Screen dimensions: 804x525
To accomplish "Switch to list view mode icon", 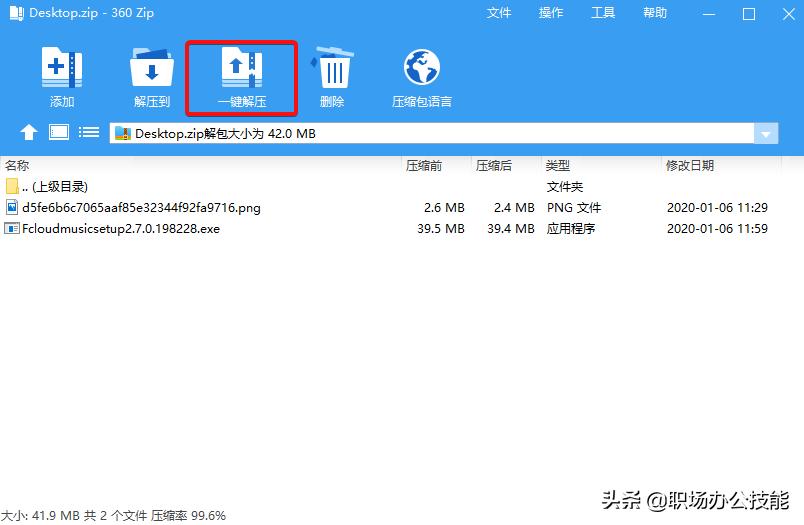I will [x=89, y=132].
